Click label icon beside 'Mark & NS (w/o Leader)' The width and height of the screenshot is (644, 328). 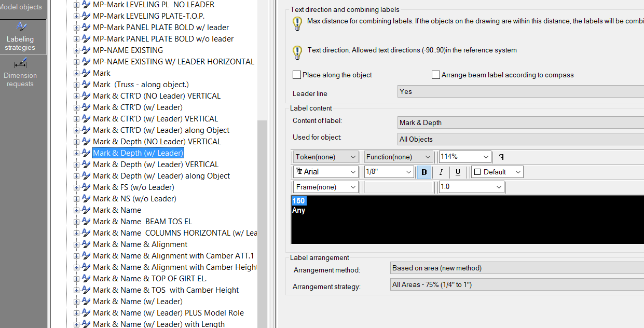coord(86,199)
